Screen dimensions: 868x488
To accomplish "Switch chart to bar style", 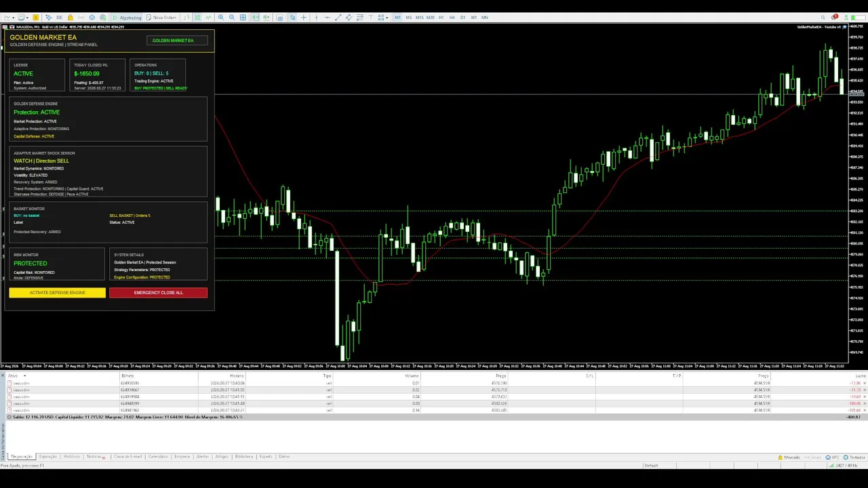I will [x=186, y=18].
